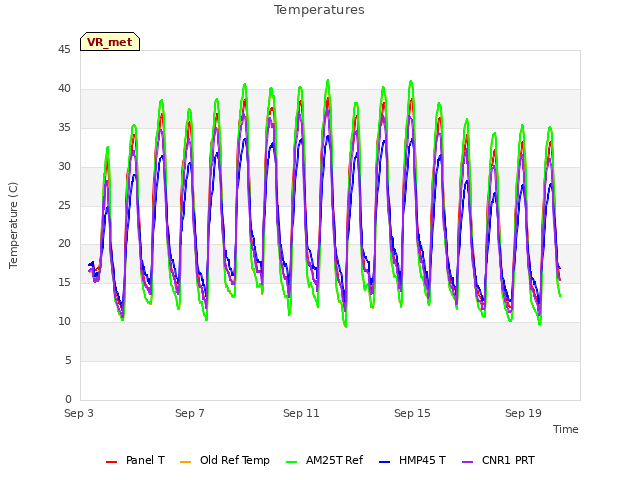The width and height of the screenshot is (640, 480).
Task: Toggle the Panel T legend entry
Action: pyautogui.click(x=135, y=460)
